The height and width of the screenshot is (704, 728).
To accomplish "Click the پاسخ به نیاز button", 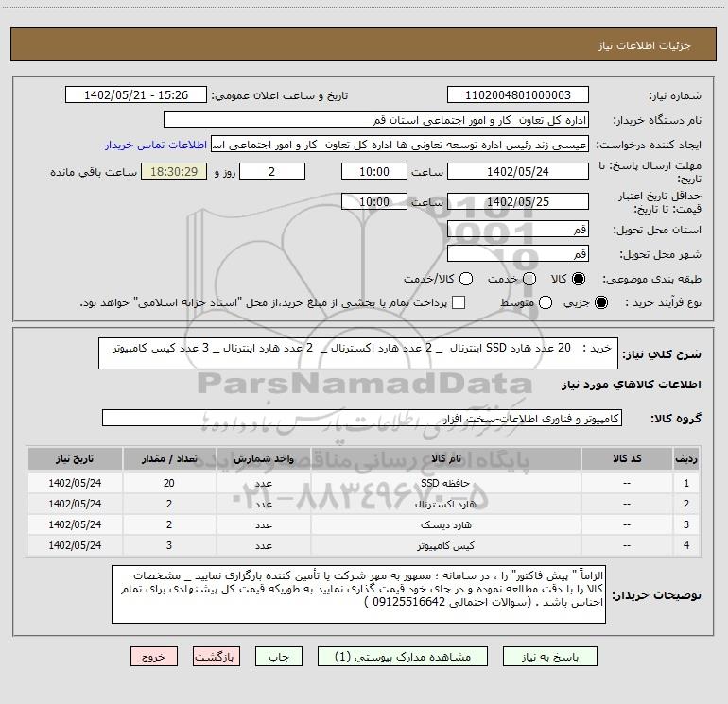I will (x=550, y=657).
